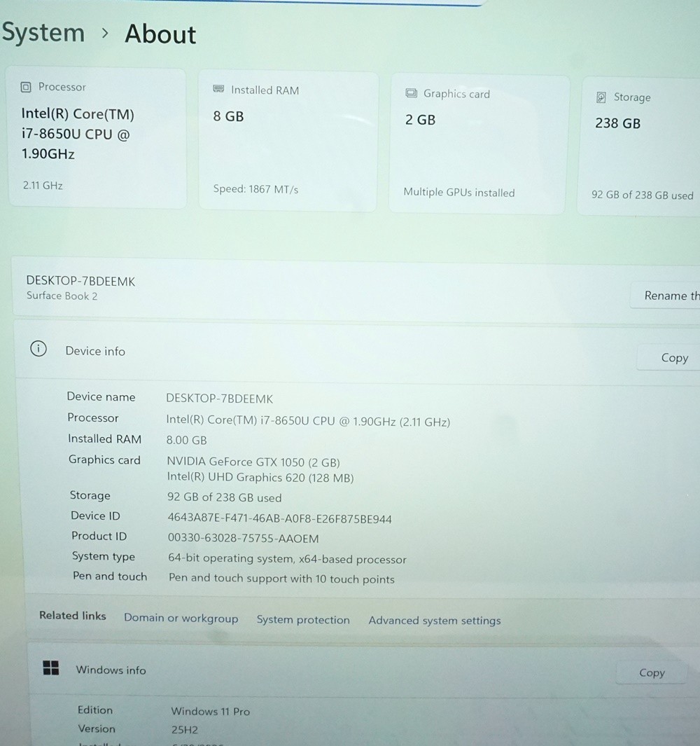Click the Windows logo icon

(x=51, y=668)
